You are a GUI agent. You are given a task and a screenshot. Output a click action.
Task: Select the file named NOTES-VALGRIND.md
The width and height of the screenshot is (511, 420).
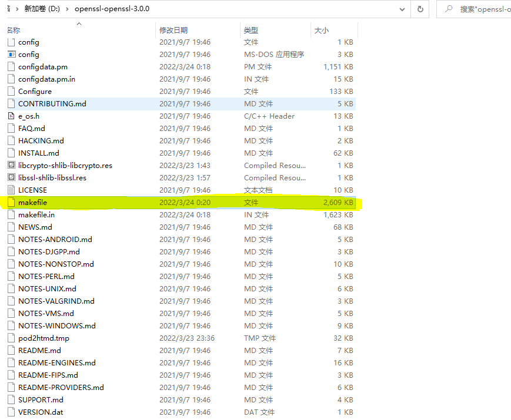coord(56,301)
